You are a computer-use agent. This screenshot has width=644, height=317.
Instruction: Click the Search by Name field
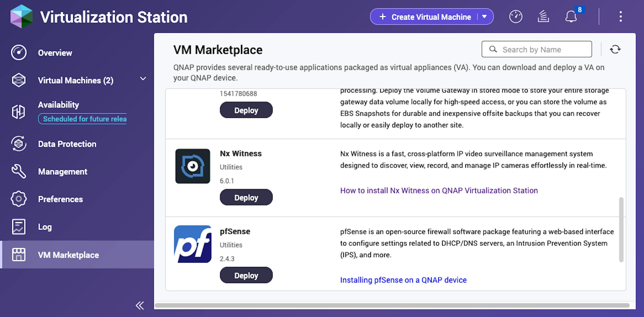537,49
